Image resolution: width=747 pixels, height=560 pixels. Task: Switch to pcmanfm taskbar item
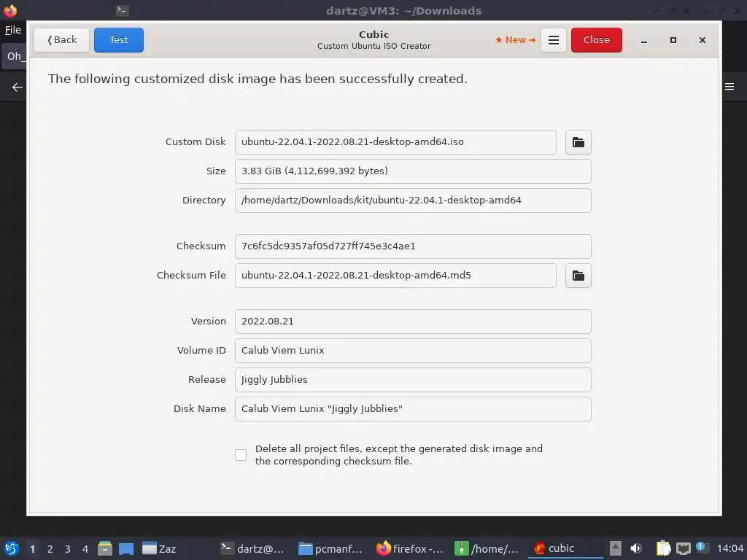(330, 548)
